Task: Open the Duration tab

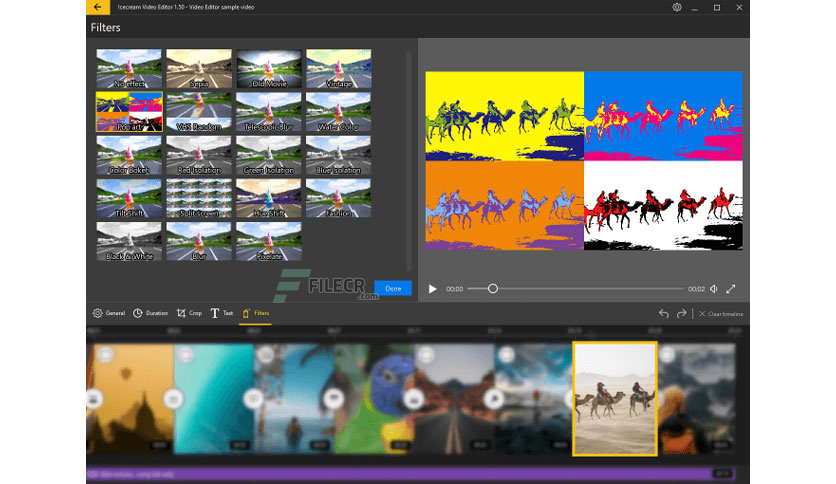Action: coord(150,313)
